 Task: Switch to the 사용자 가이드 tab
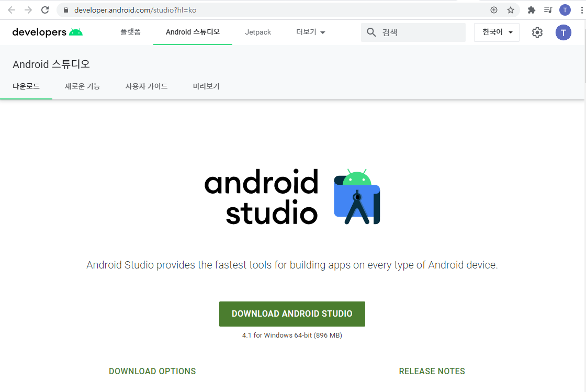click(x=146, y=86)
